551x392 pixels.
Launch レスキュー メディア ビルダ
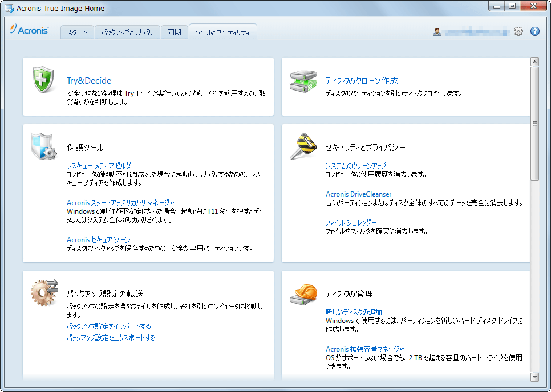[x=99, y=165]
